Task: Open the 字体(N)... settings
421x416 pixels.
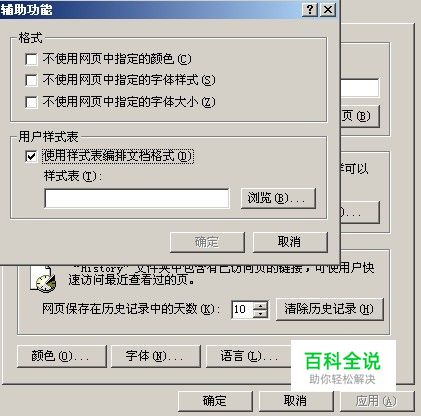Action: 156,356
